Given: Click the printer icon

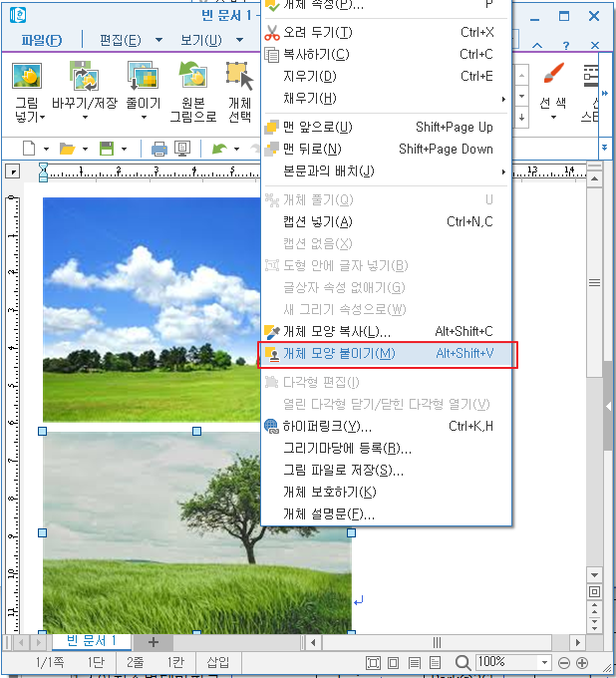Looking at the screenshot, I should pos(159,149).
